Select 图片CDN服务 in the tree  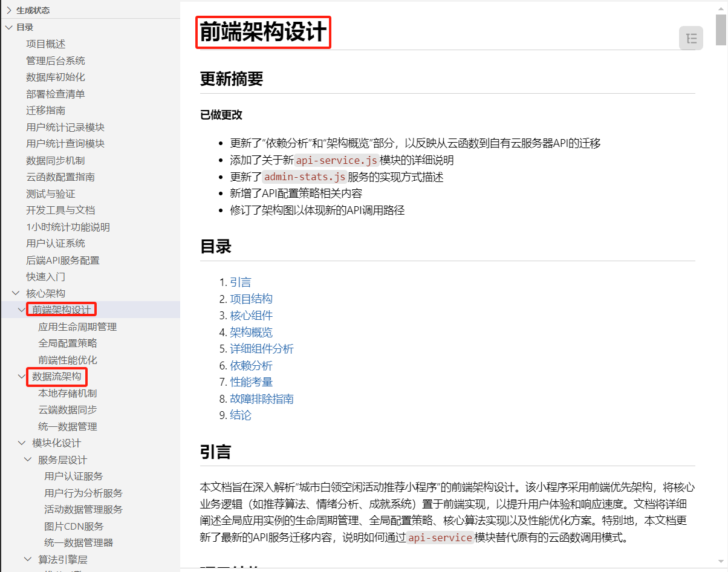(x=74, y=526)
